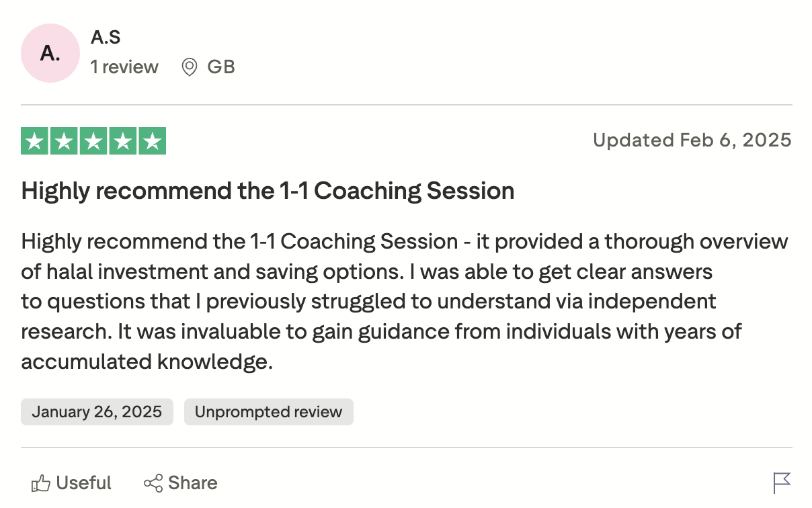Click the "1 review" count
812x508 pixels.
[x=124, y=67]
